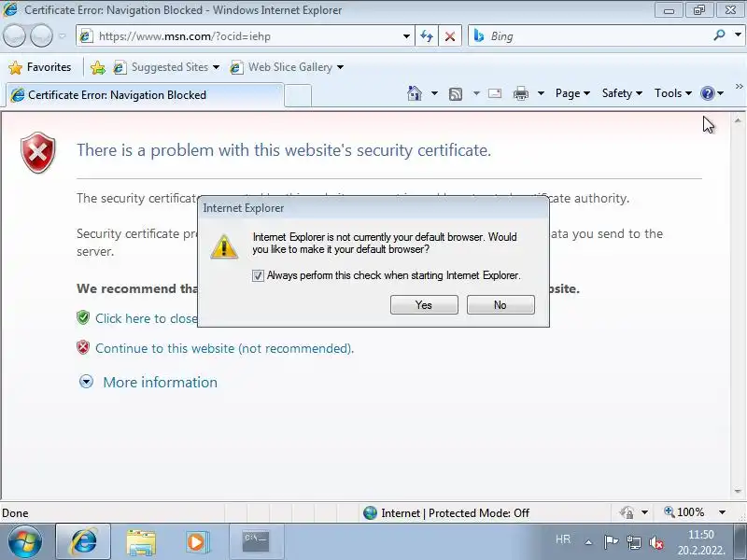Click the Add to Favorites Bar icon
The image size is (747, 560).
(x=98, y=67)
